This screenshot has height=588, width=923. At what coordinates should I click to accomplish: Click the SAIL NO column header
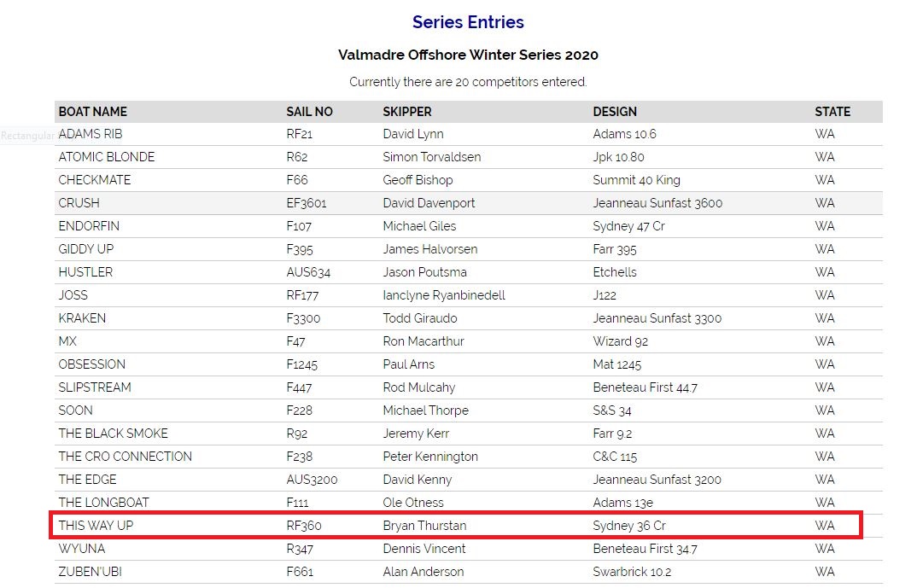pos(310,111)
